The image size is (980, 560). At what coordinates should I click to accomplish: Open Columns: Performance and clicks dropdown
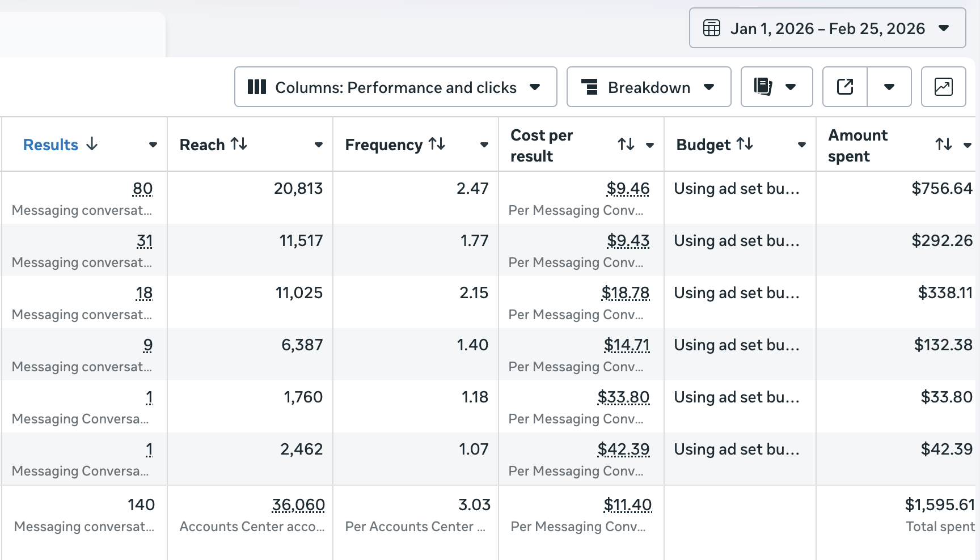[395, 87]
